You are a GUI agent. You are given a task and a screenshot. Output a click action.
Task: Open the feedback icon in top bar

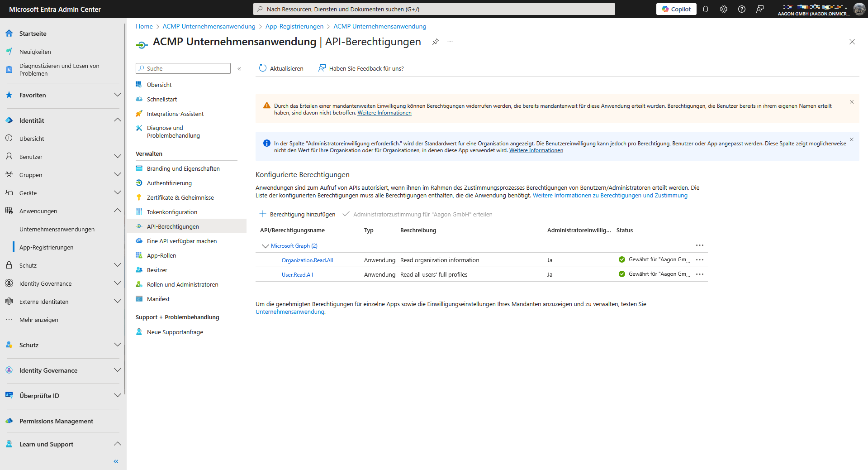pos(760,9)
